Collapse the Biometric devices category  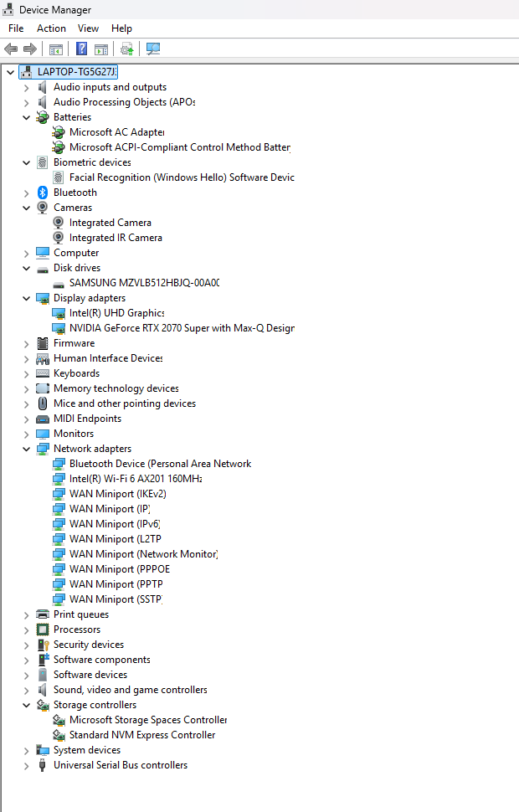pyautogui.click(x=27, y=162)
